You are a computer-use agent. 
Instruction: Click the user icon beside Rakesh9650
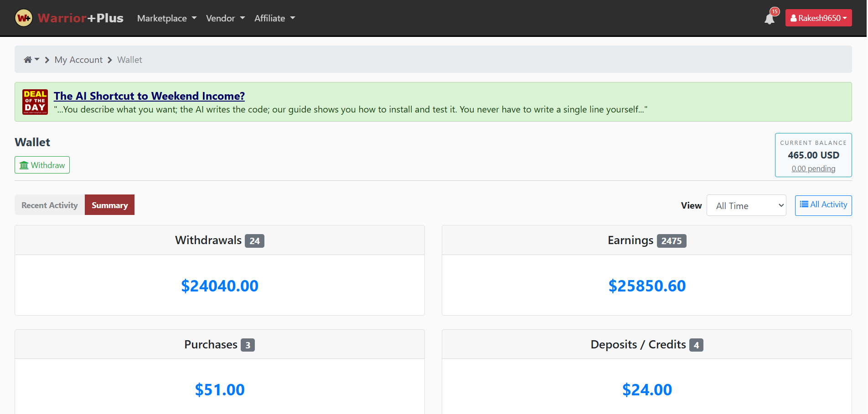[794, 18]
